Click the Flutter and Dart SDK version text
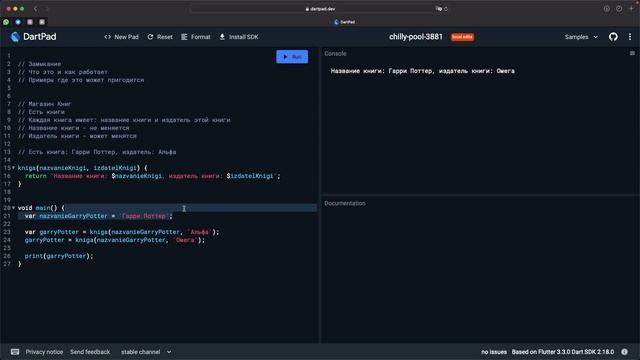Screen dimensions: 640x360 (x=562, y=352)
